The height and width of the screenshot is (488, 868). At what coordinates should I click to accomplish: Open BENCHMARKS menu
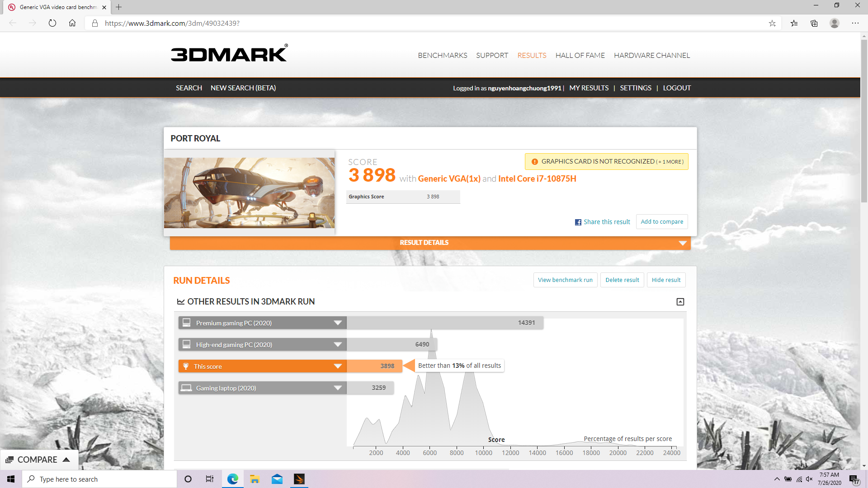[443, 55]
